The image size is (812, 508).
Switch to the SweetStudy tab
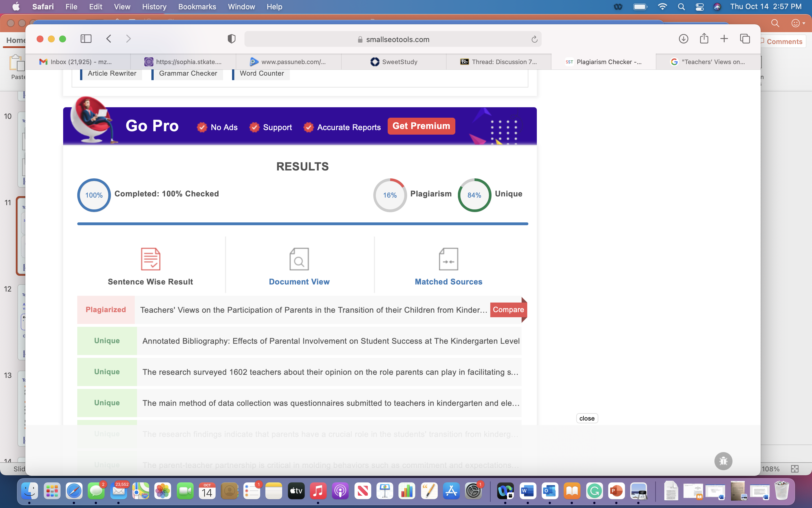394,62
